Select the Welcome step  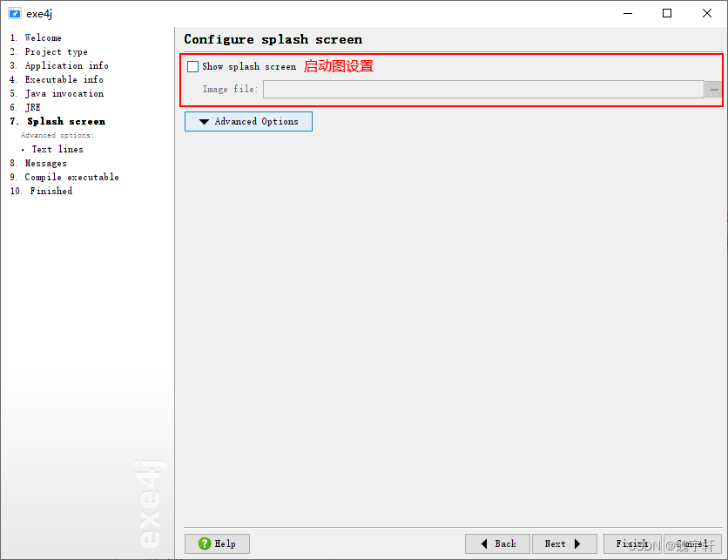click(42, 37)
